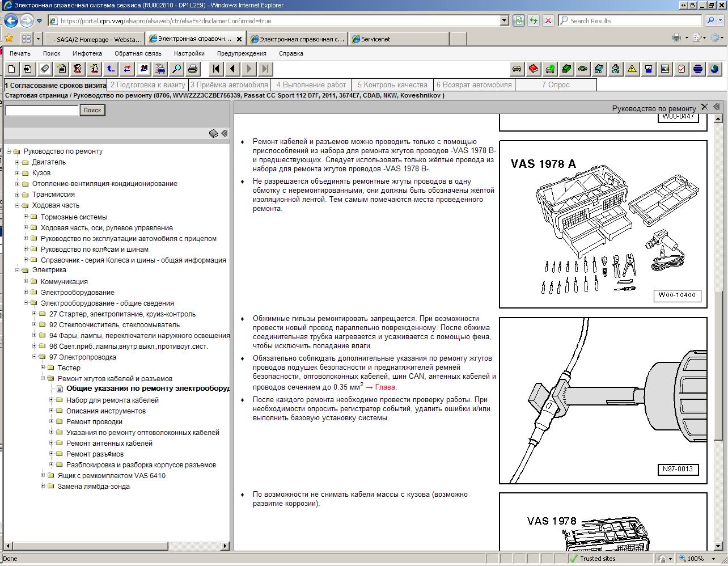Select Общие указания по ремонту электрооборудования document
Image resolution: width=728 pixels, height=566 pixels.
point(147,388)
